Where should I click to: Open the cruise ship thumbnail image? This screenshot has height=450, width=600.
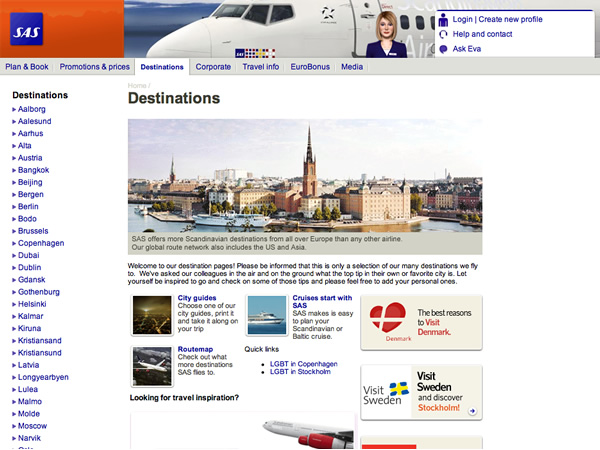pos(267,315)
